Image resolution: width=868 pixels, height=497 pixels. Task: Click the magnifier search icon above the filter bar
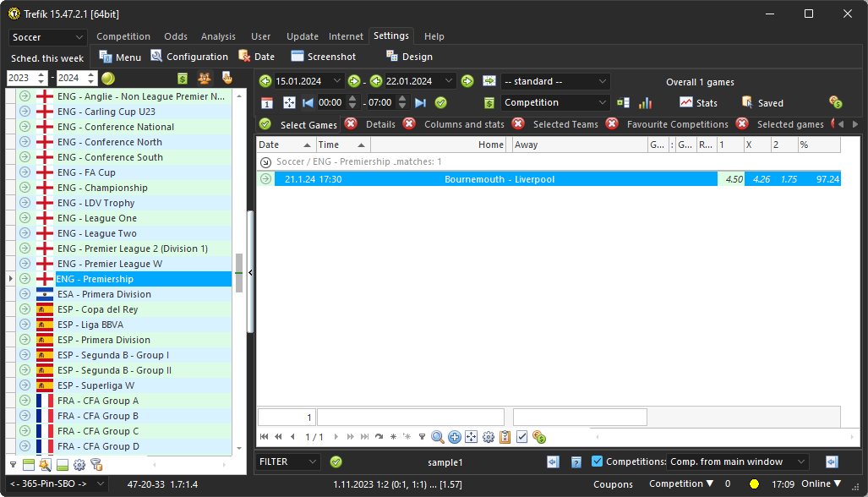437,437
